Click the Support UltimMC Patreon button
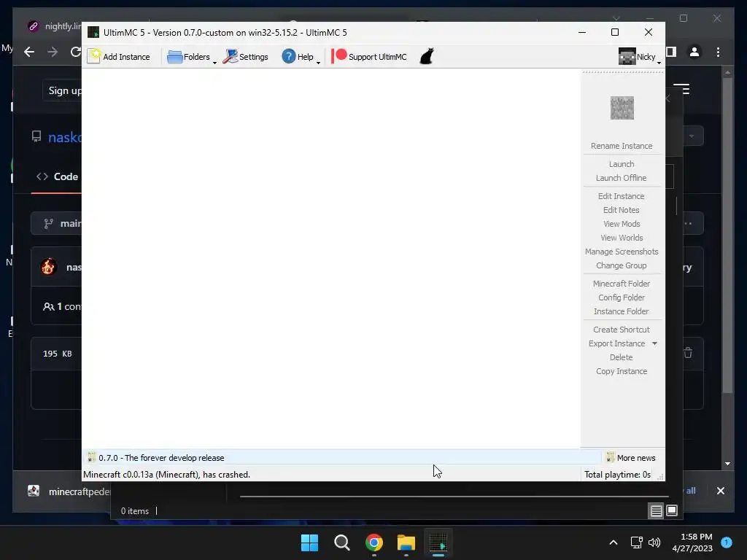The height and width of the screenshot is (560, 747). 369,57
